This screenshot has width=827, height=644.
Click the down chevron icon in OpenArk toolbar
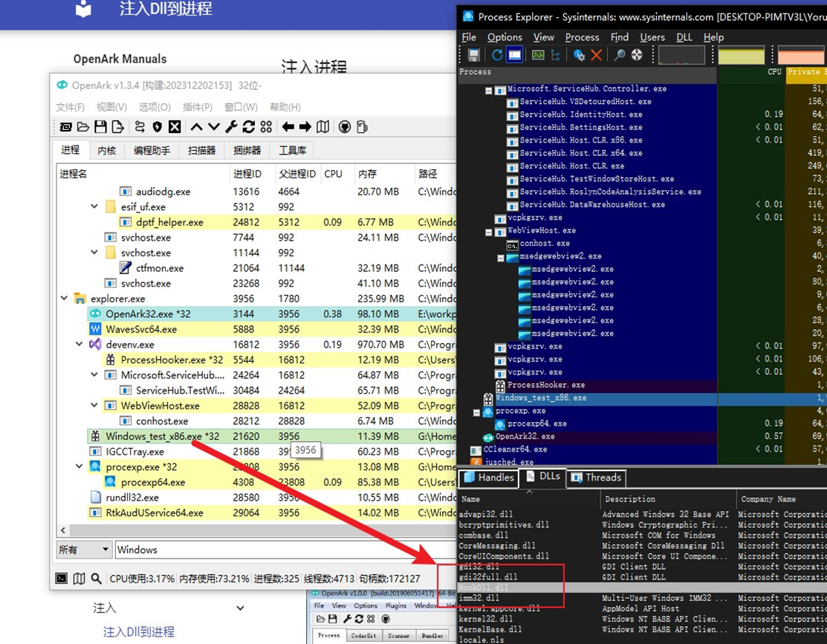pyautogui.click(x=213, y=126)
